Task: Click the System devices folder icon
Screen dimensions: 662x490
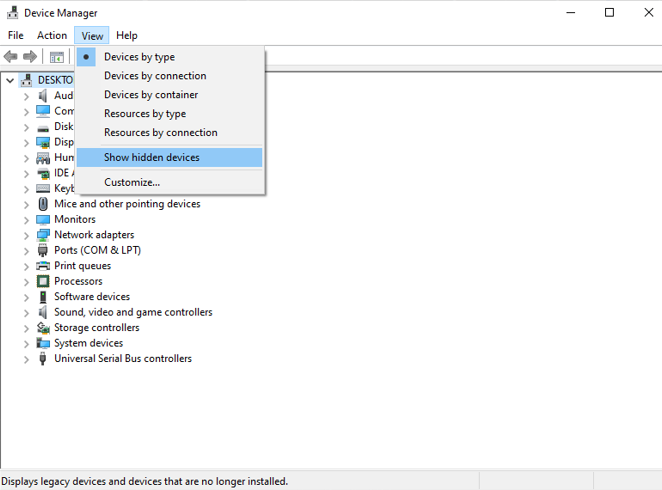Action: (x=43, y=343)
